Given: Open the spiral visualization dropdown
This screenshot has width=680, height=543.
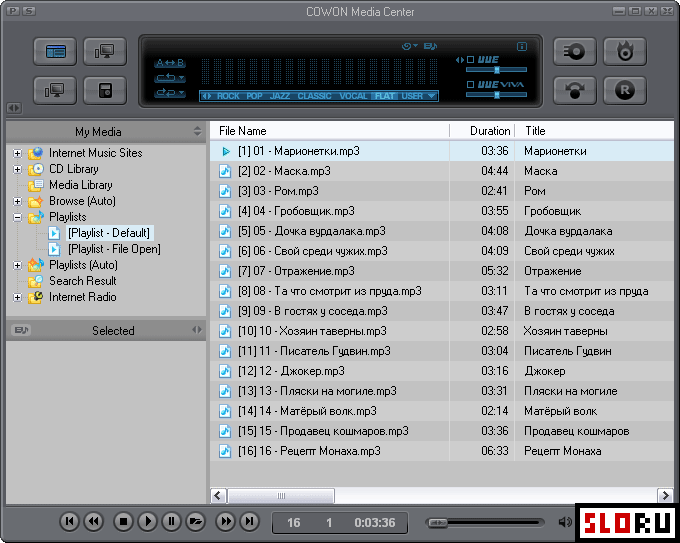Looking at the screenshot, I should pyautogui.click(x=409, y=46).
